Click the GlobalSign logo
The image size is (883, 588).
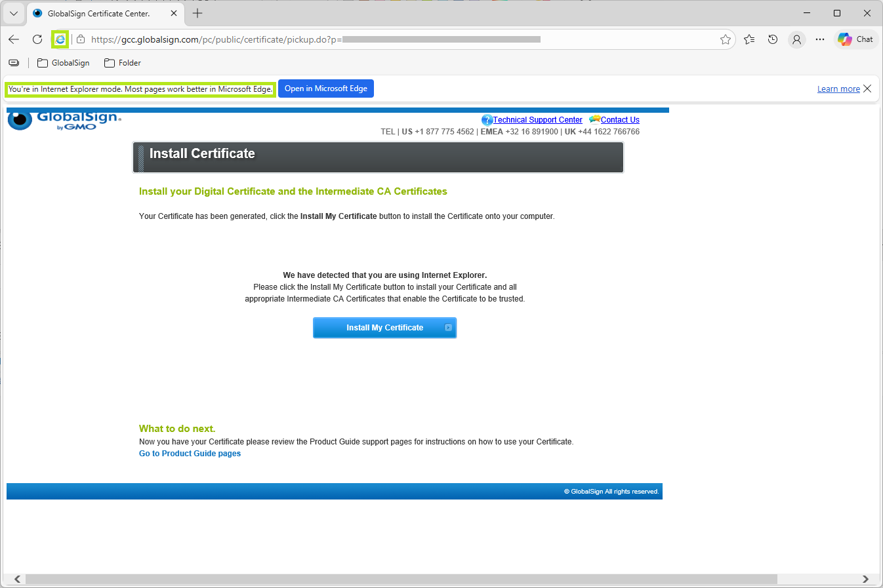(x=64, y=121)
